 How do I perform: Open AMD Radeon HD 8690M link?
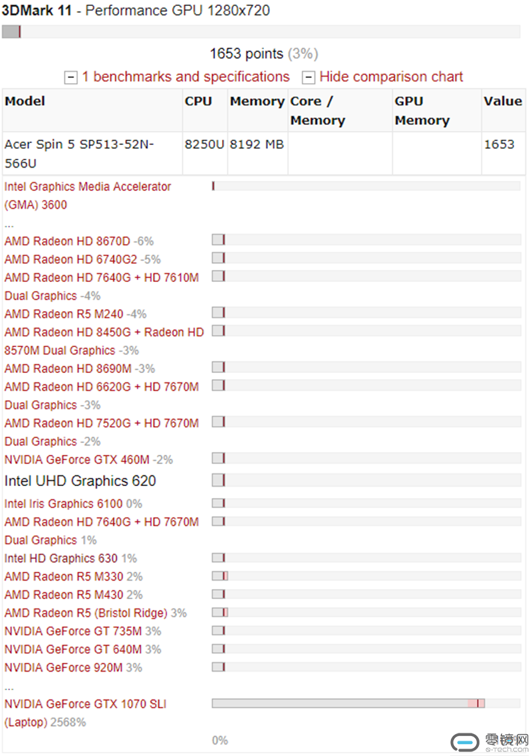(x=68, y=369)
